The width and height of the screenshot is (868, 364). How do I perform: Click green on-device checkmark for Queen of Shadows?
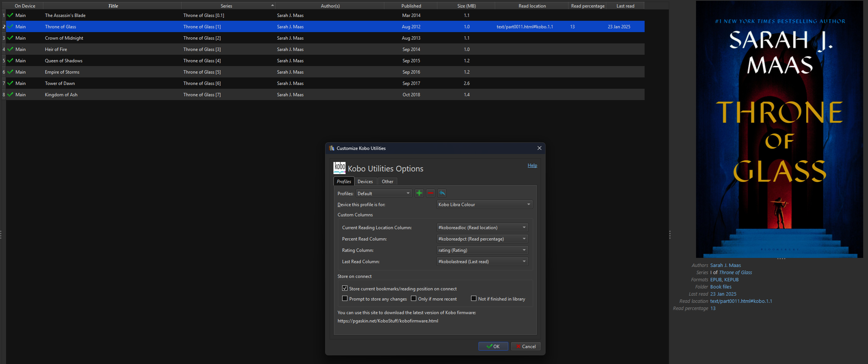(x=10, y=61)
